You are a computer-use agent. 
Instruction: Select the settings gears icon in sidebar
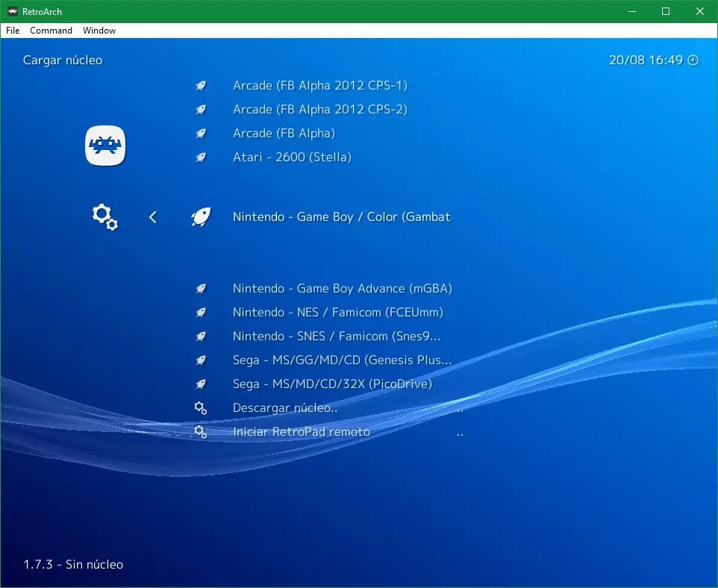pyautogui.click(x=105, y=217)
